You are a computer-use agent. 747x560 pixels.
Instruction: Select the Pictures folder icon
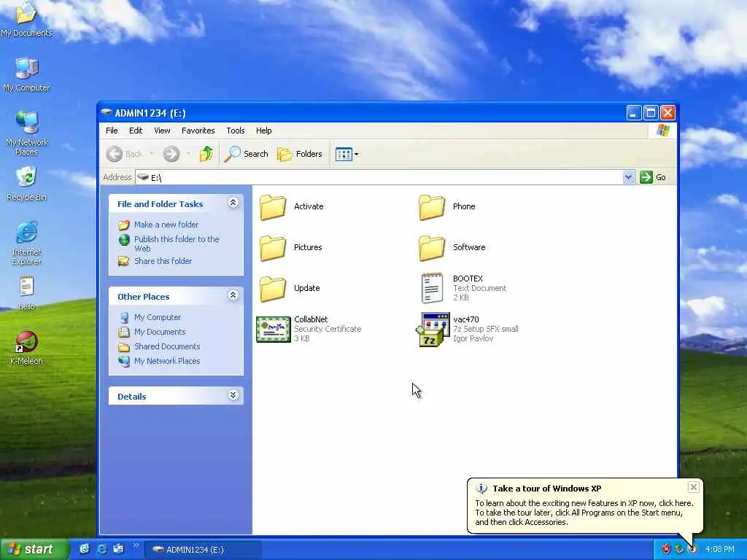click(273, 248)
